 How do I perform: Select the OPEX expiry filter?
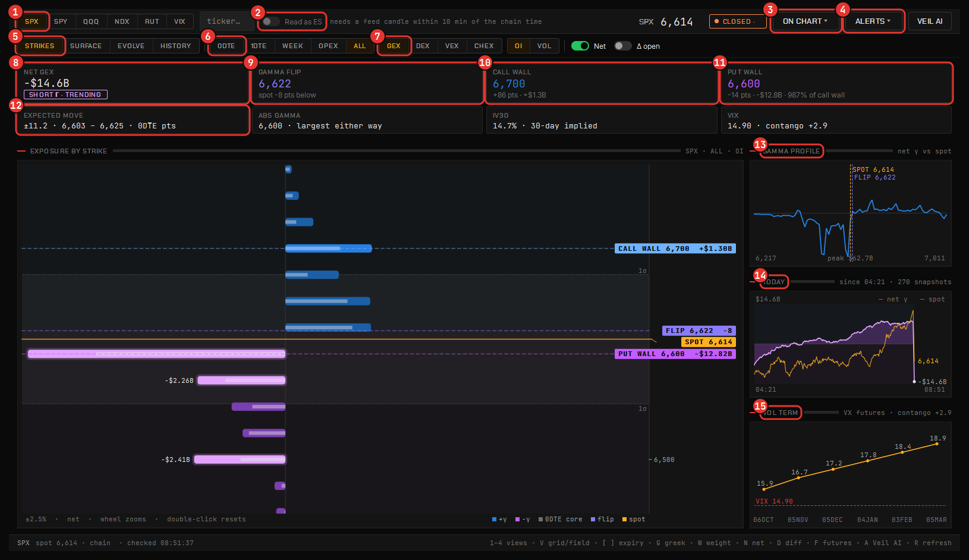click(x=328, y=46)
